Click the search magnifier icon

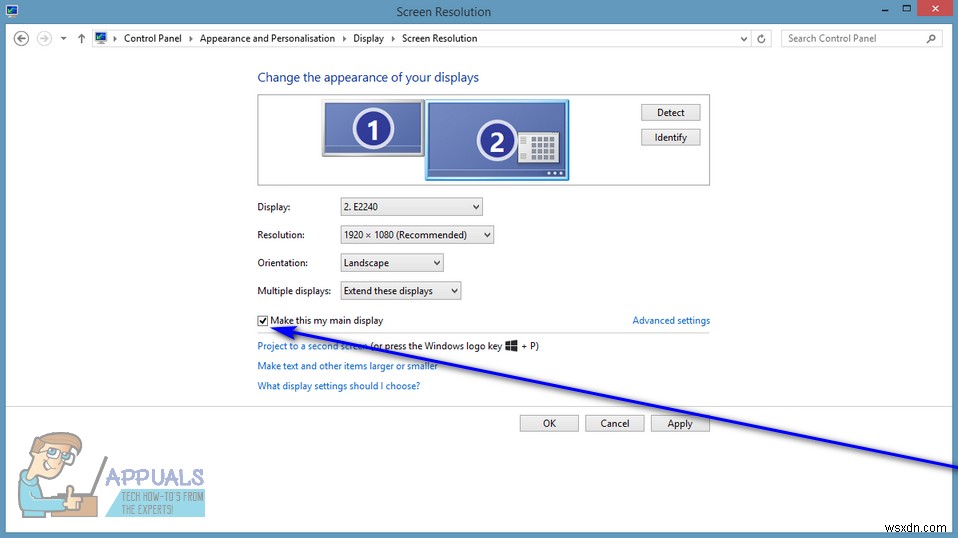931,38
